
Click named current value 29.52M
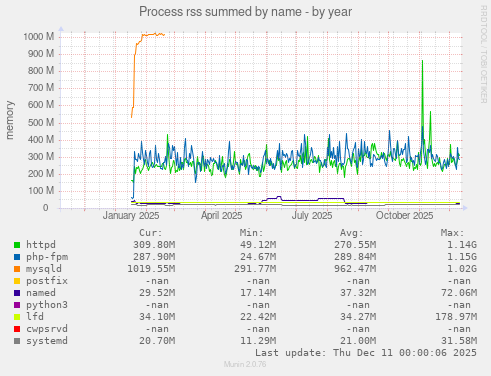pos(157,293)
